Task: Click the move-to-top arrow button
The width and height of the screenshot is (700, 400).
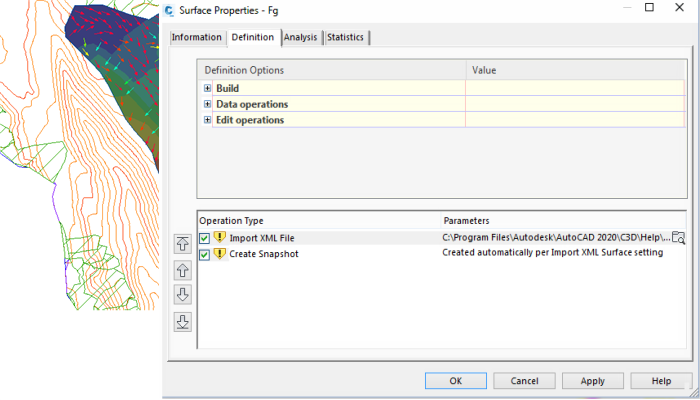Action: (183, 243)
